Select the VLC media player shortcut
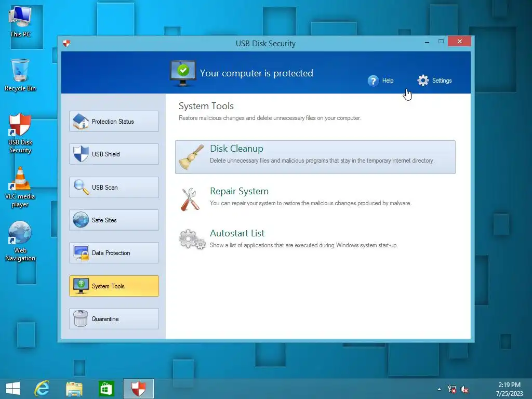The image size is (532, 399). pyautogui.click(x=20, y=187)
